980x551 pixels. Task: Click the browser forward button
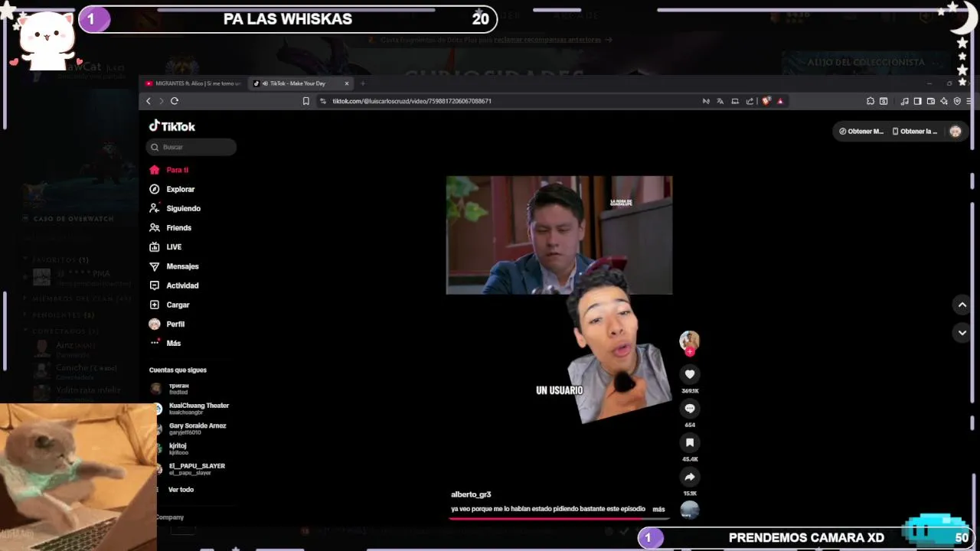tap(161, 101)
